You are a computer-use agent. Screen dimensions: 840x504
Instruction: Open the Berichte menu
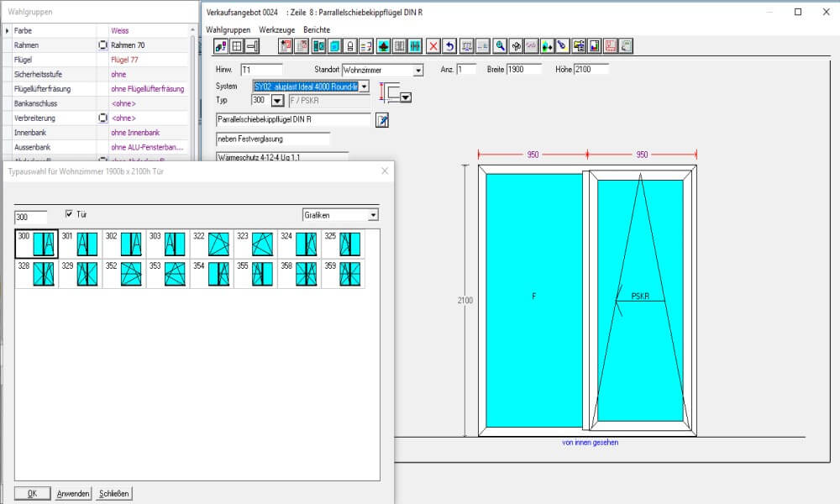click(x=317, y=29)
